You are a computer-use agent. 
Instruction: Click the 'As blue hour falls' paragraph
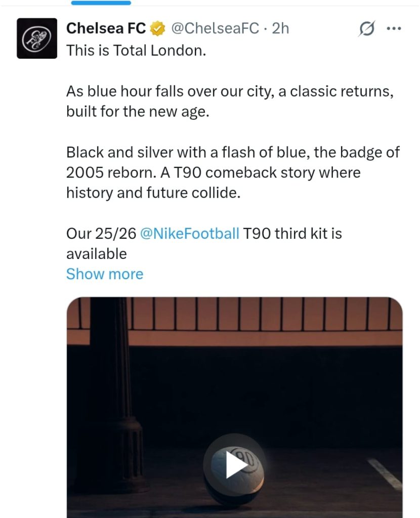tap(230, 101)
